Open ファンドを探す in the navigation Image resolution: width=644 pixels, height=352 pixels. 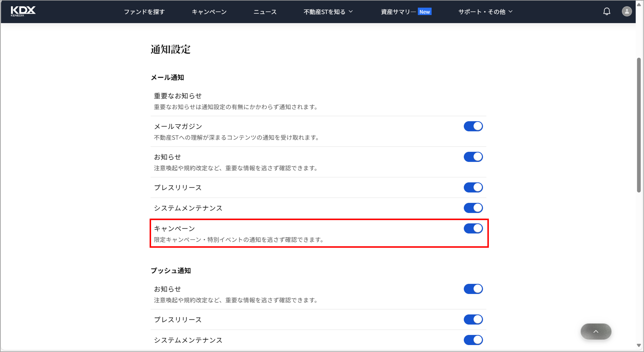[x=144, y=12]
